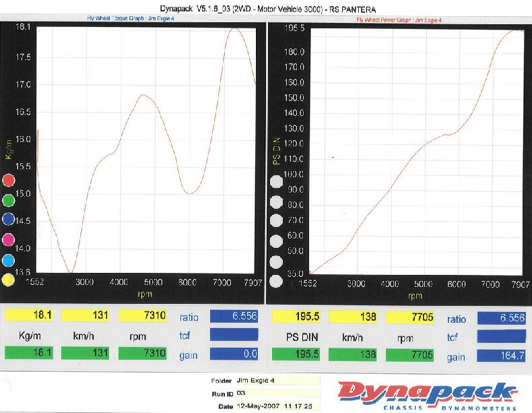Click the red run circle beside torque graph

[9, 181]
